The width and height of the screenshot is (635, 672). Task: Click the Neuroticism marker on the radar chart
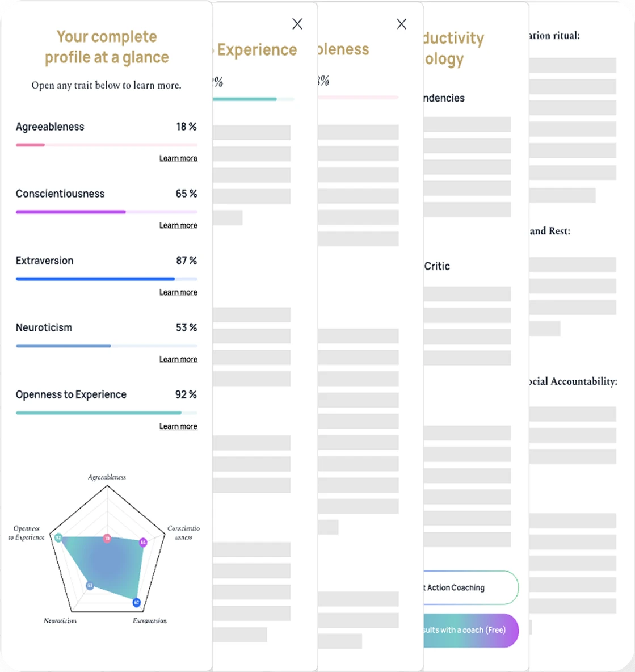click(90, 585)
